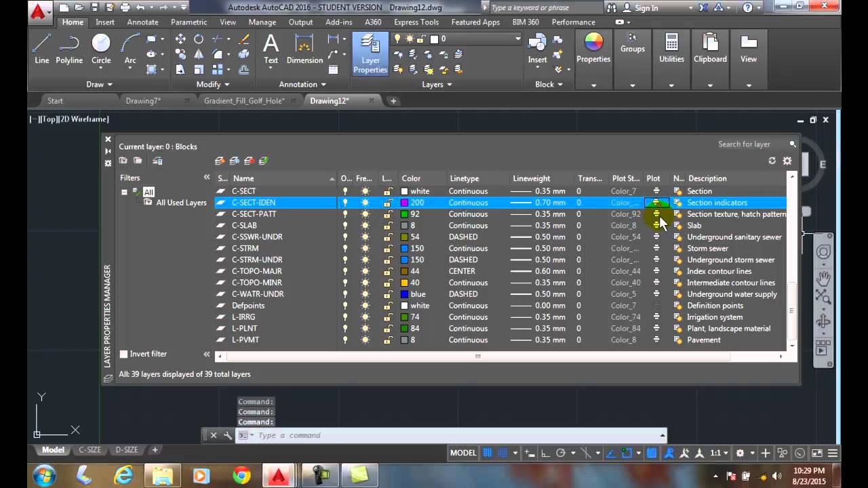Click the Set Current layer icon
Image resolution: width=868 pixels, height=488 pixels.
coord(263,161)
